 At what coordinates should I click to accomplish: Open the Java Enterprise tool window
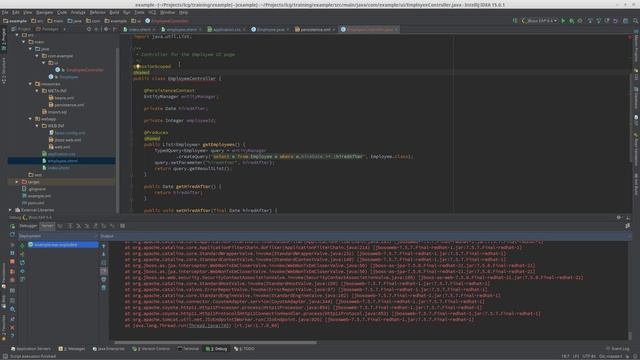pyautogui.click(x=109, y=349)
